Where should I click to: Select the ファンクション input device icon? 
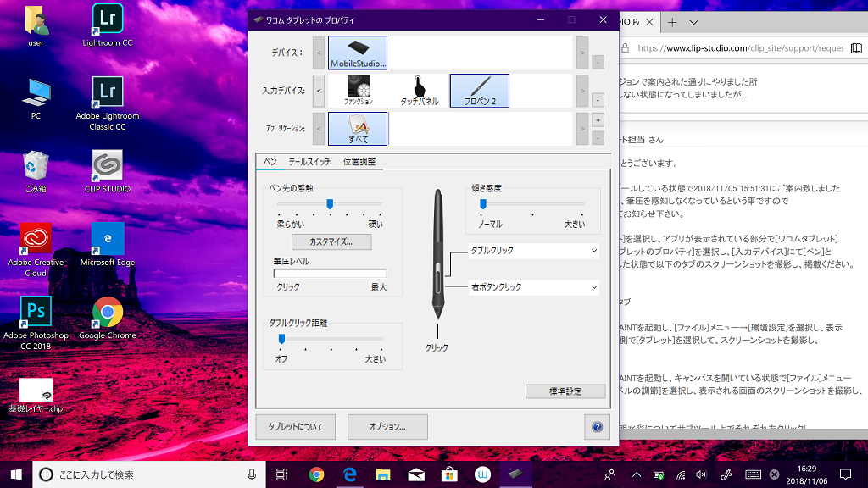pyautogui.click(x=358, y=90)
